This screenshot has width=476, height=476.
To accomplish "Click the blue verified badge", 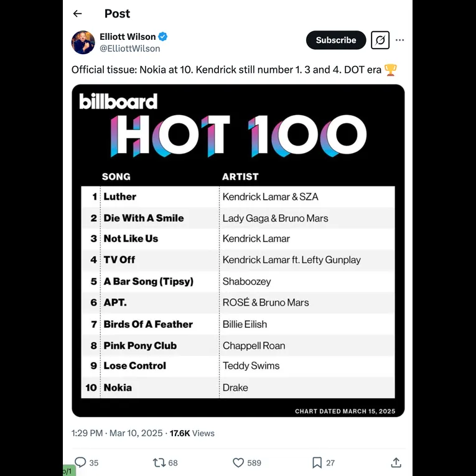I will coord(162,37).
